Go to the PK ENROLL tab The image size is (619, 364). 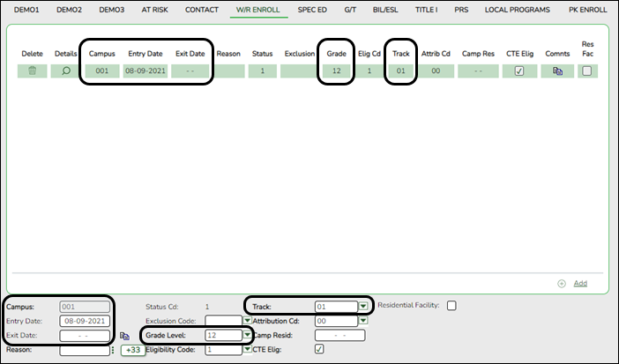[x=587, y=10]
